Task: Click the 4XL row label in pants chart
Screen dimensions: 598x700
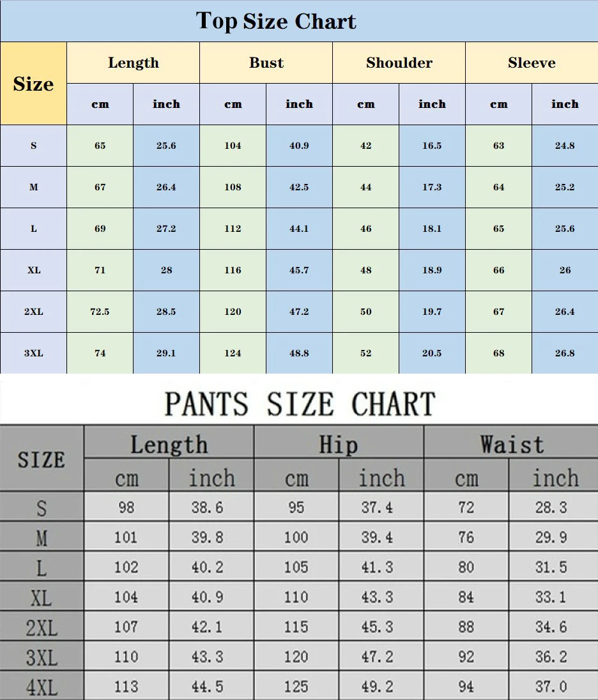Action: [x=42, y=687]
